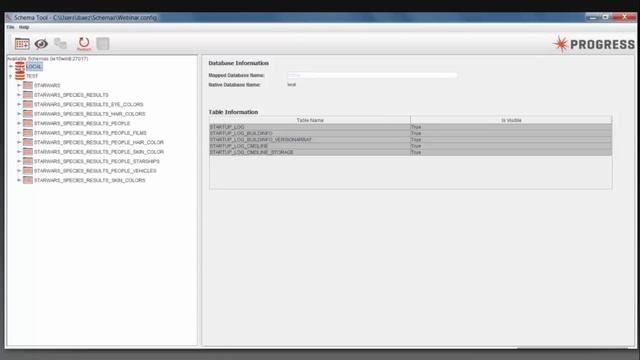Click the greyed-out square toolbar icon

coord(103,44)
